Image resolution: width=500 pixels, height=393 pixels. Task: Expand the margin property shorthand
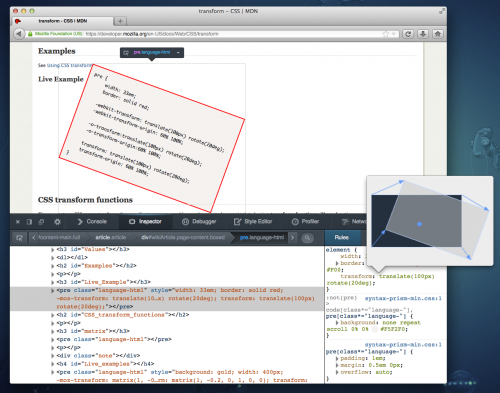tap(337, 365)
